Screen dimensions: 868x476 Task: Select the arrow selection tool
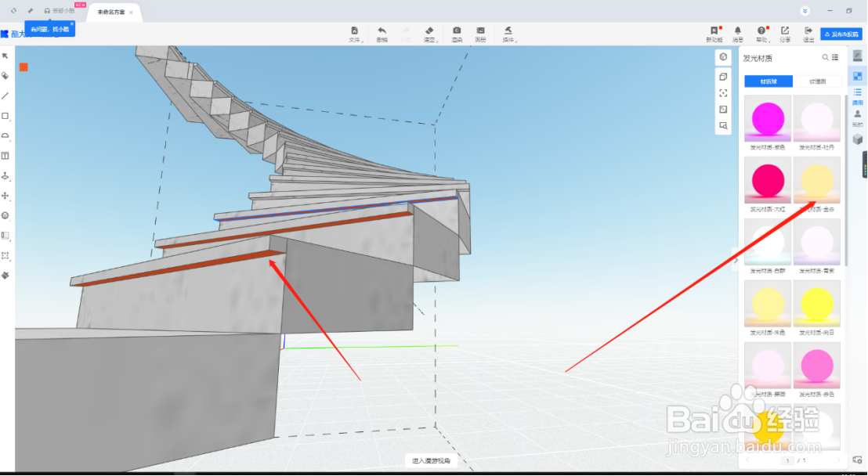tap(5, 56)
